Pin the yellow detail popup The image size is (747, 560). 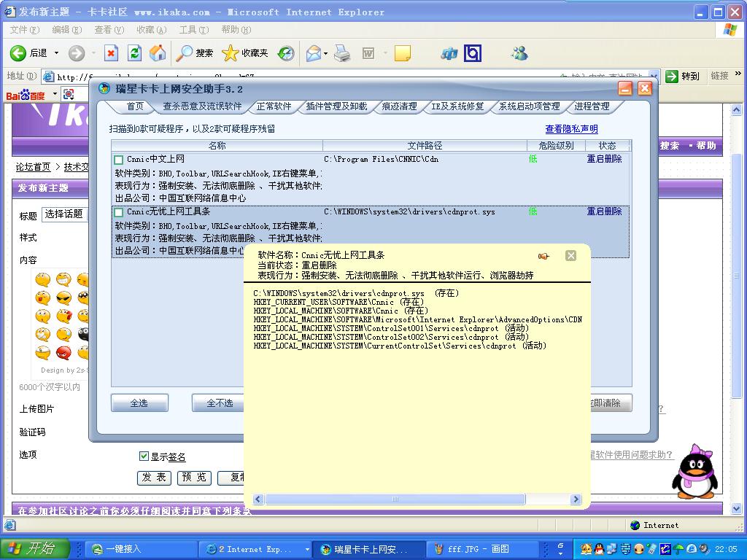click(543, 256)
